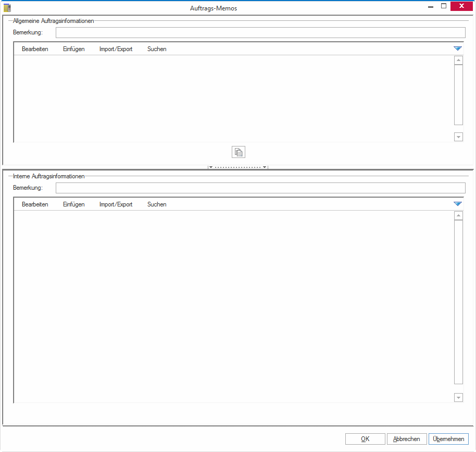
Task: Click scroll-down arrow of Allgemeine memo editor
Action: tap(458, 137)
